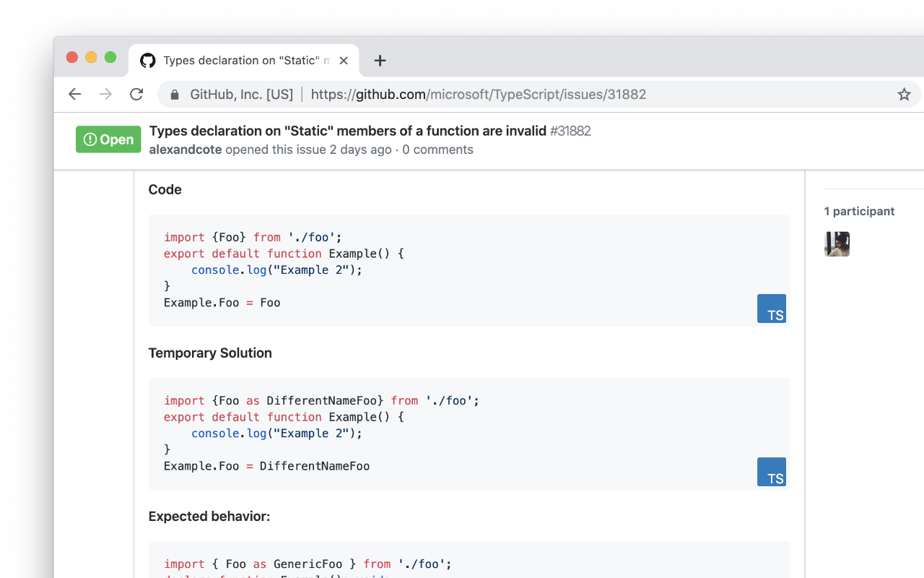Click the 'GitHub, Inc. [US]' certificate label

tap(241, 95)
